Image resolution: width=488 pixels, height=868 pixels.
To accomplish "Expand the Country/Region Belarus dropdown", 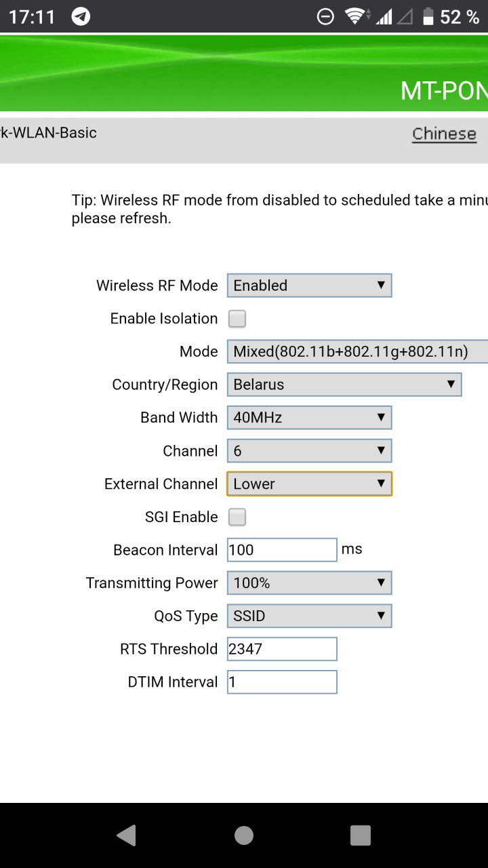I will [x=344, y=384].
